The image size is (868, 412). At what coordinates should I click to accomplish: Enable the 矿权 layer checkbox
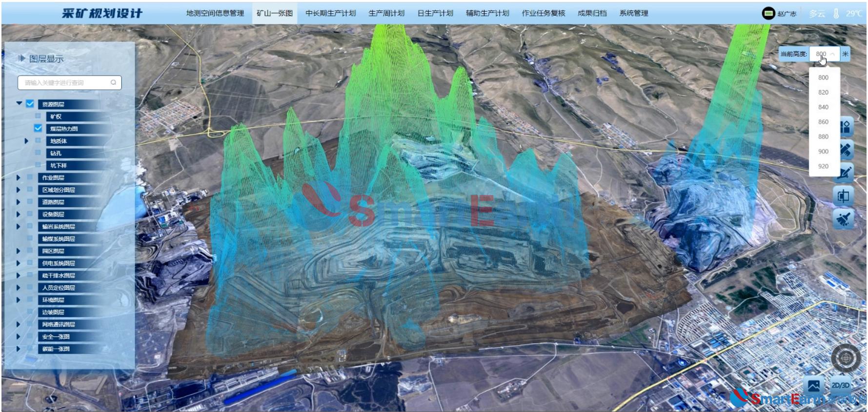38,116
